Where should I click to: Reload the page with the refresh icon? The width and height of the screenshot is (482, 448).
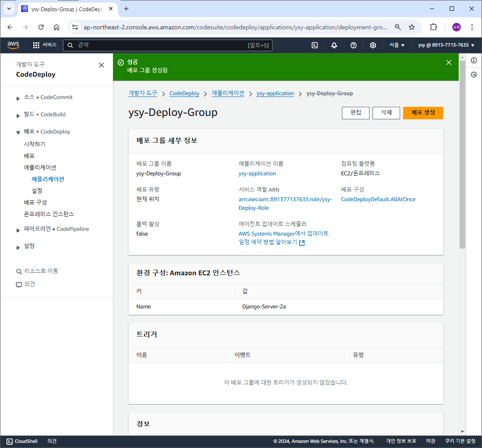(x=41, y=27)
